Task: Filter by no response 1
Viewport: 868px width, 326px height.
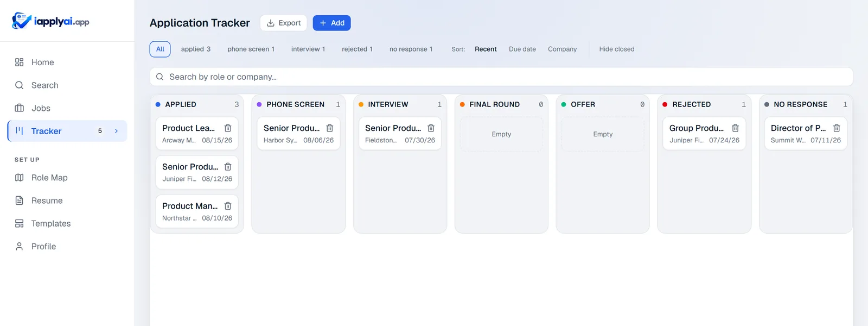Action: (x=411, y=49)
